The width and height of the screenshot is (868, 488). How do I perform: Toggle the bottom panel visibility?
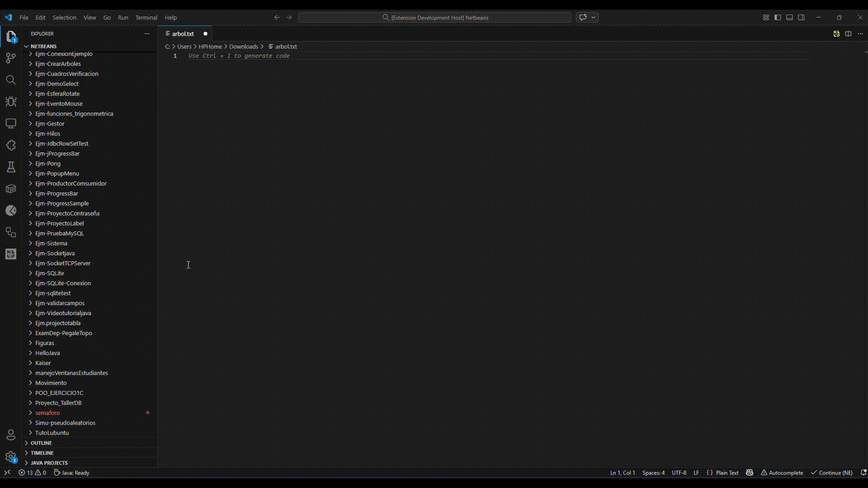789,17
